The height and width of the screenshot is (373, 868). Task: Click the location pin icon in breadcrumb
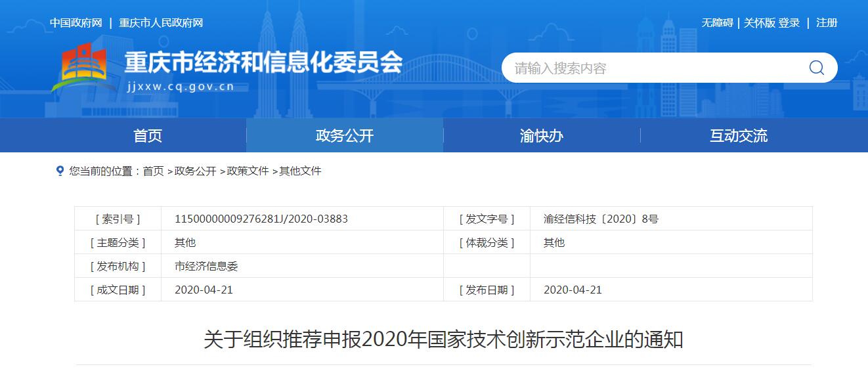click(60, 171)
